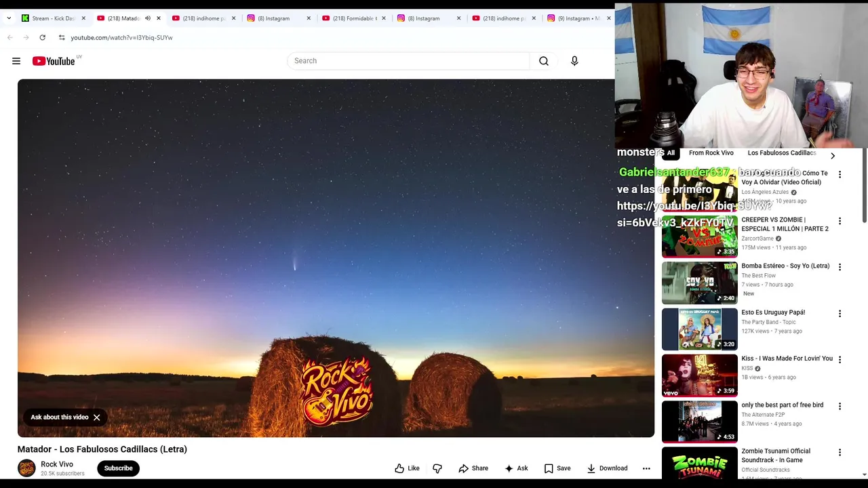Click into the YouTube search box

click(408, 61)
